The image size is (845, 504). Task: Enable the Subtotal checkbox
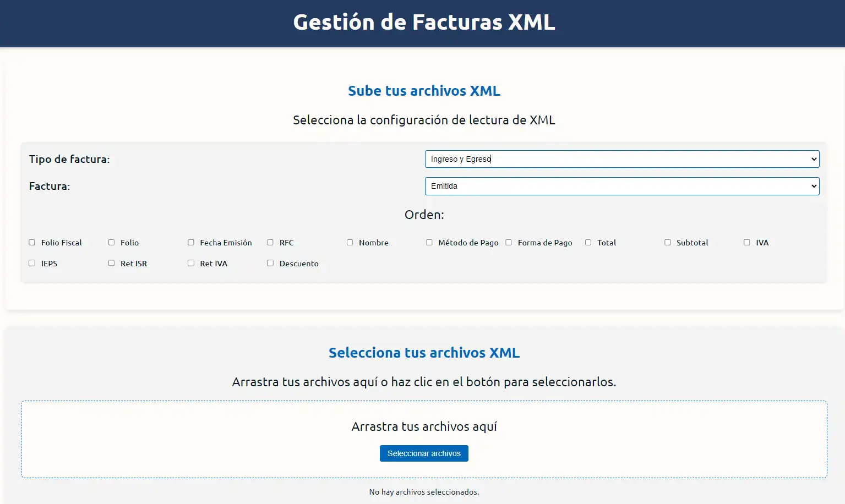(x=667, y=242)
